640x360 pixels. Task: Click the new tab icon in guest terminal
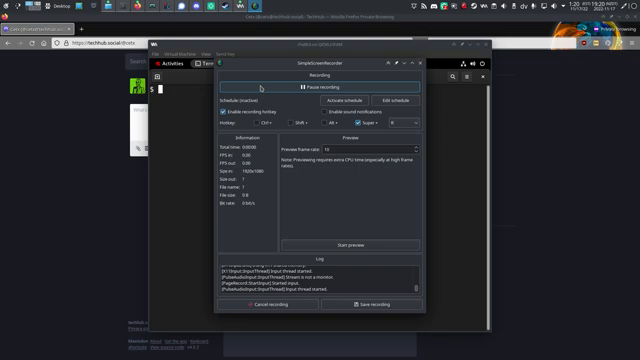(158, 77)
